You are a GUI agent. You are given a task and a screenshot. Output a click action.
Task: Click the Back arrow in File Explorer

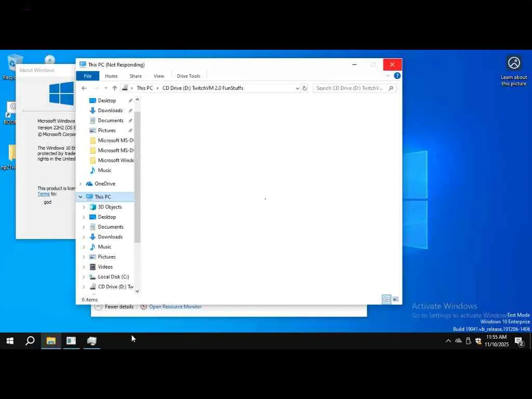click(84, 88)
